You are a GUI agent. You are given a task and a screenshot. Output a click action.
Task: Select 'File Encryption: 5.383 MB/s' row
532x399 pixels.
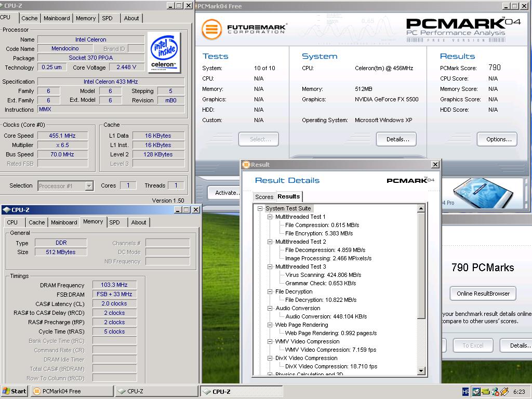tap(319, 233)
